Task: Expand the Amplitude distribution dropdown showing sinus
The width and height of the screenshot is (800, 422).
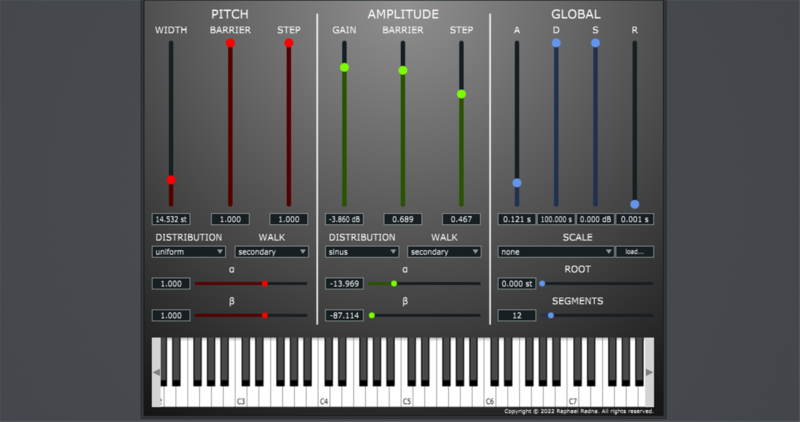Action: 362,252
